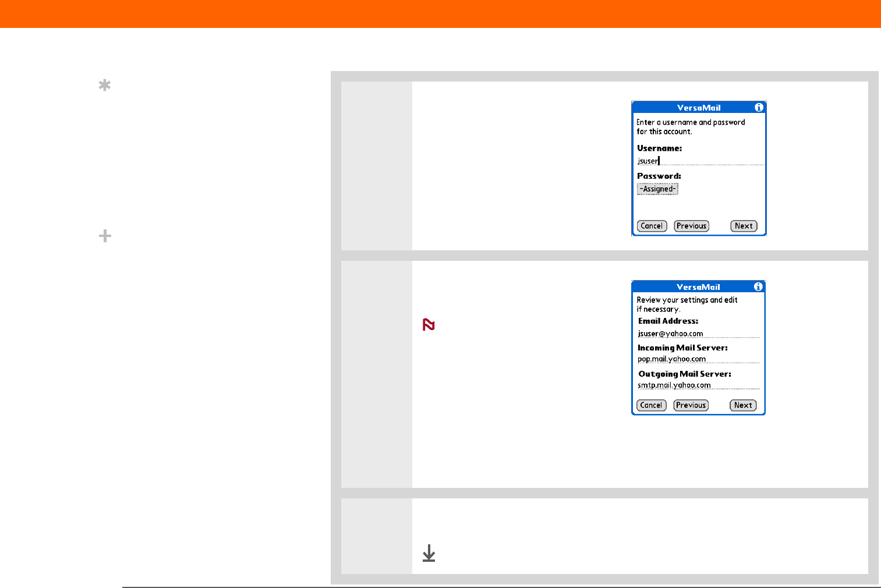Click the VersaMail title of the review dialog
This screenshot has height=588, width=881.
698,287
